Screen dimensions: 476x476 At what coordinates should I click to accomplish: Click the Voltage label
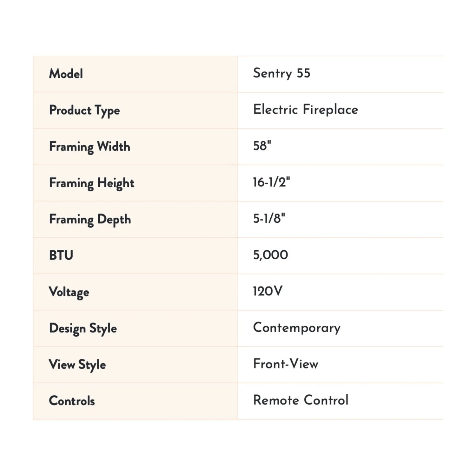click(69, 292)
